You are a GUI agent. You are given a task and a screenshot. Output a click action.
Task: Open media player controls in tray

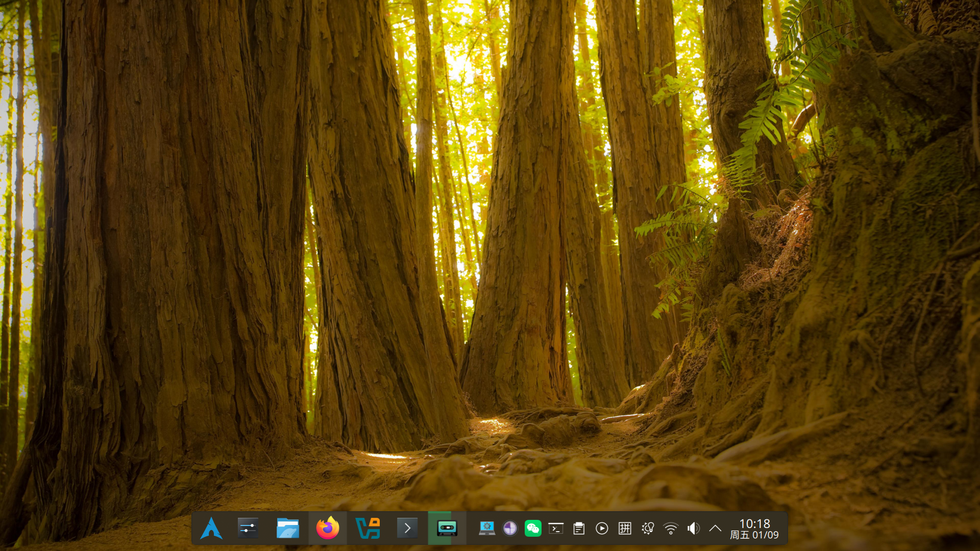(x=602, y=528)
